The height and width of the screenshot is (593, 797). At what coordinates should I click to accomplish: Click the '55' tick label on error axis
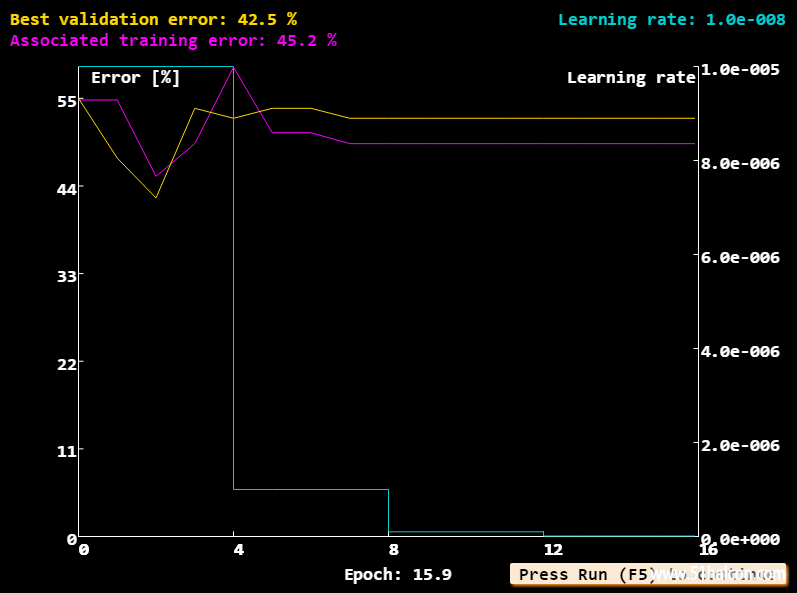point(67,102)
